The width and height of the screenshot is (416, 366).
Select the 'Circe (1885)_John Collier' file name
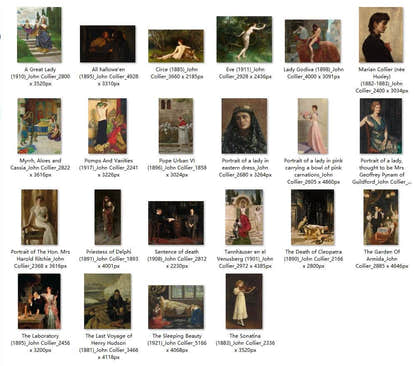[177, 73]
